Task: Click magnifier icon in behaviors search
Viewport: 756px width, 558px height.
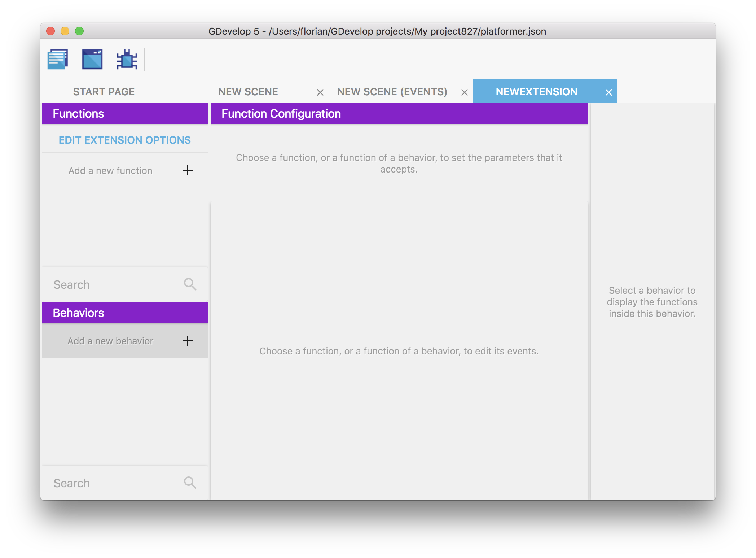Action: click(x=190, y=483)
